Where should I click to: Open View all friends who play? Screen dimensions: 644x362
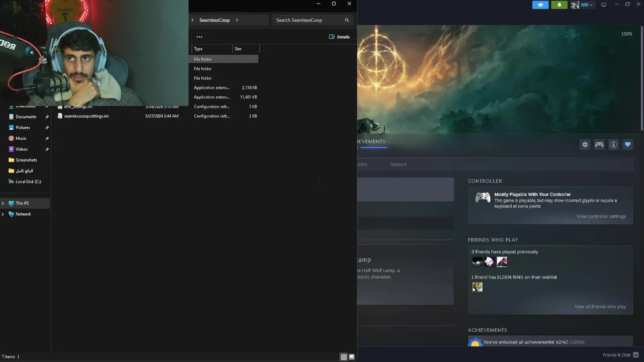[x=600, y=307]
